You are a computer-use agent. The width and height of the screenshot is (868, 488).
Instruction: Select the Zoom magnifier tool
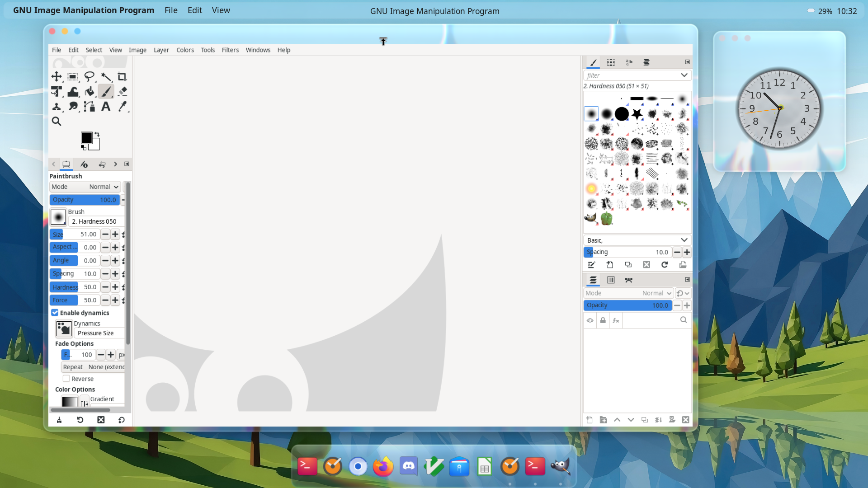pos(57,121)
